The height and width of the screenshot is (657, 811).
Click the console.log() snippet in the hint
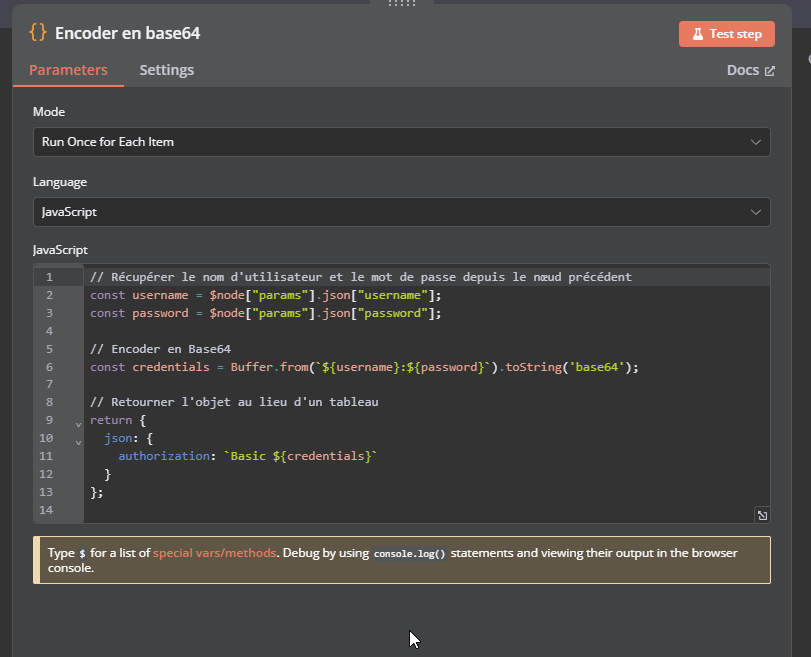[411, 552]
